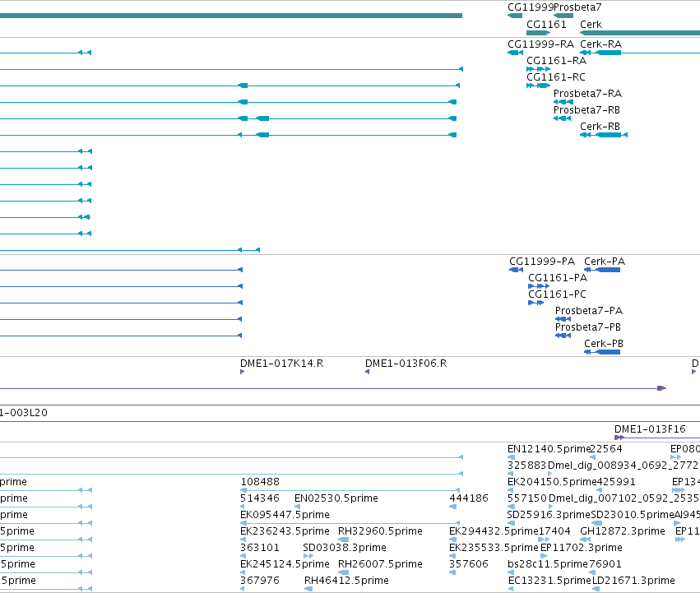Screen dimensions: 700x593
Task: Click the 444186 alignment label
Action: pyautogui.click(x=469, y=498)
